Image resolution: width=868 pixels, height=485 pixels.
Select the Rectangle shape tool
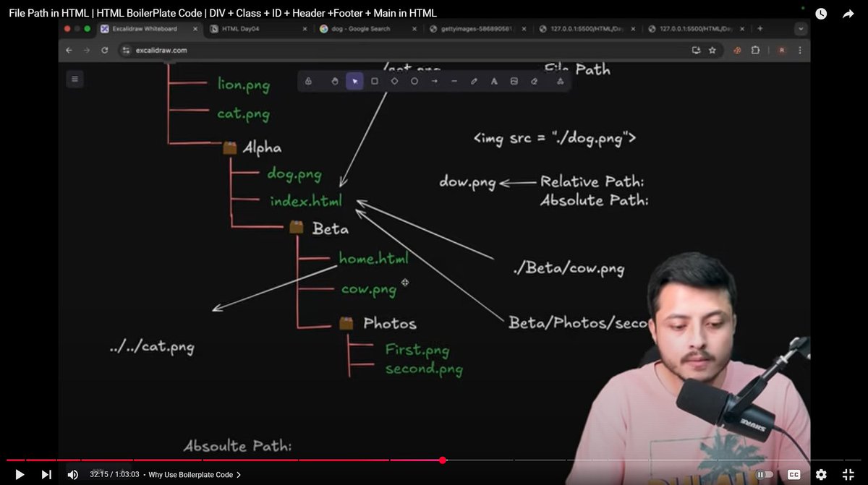(375, 82)
